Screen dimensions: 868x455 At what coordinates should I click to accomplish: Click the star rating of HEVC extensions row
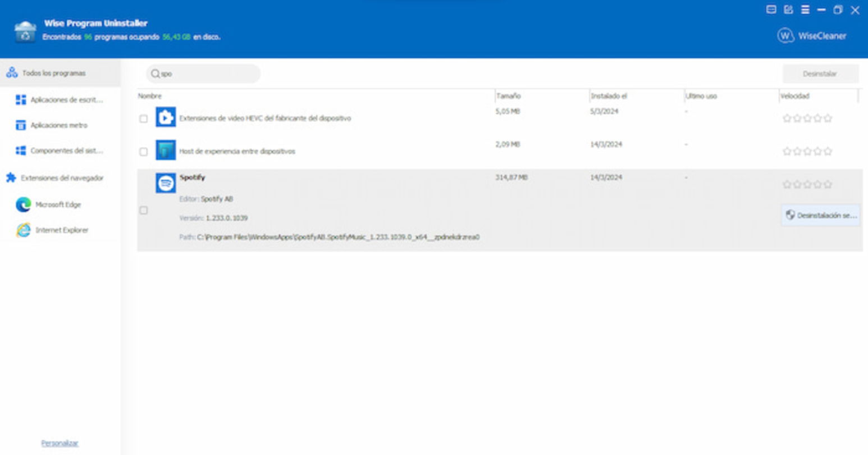pyautogui.click(x=807, y=119)
